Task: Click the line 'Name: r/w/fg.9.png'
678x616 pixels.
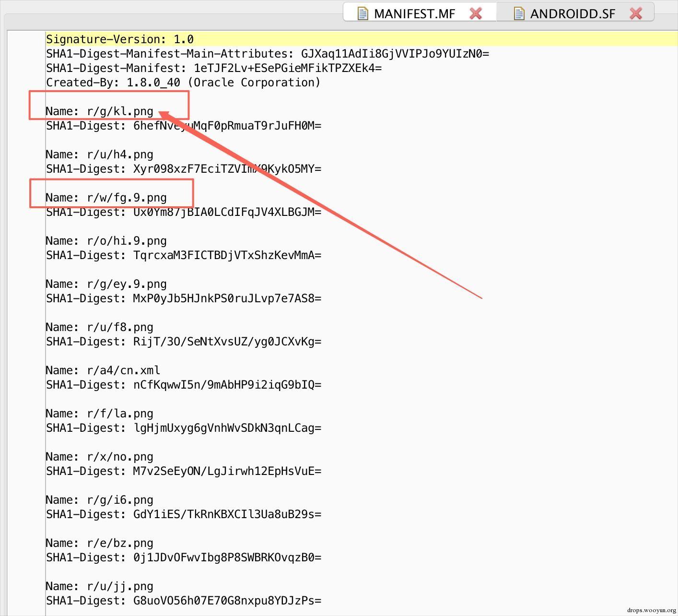Action: click(x=106, y=198)
